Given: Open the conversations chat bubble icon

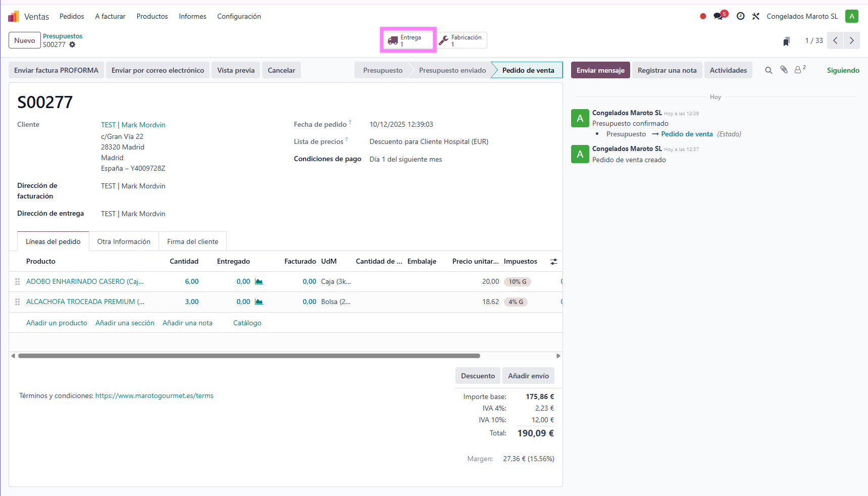Looking at the screenshot, I should [x=718, y=16].
